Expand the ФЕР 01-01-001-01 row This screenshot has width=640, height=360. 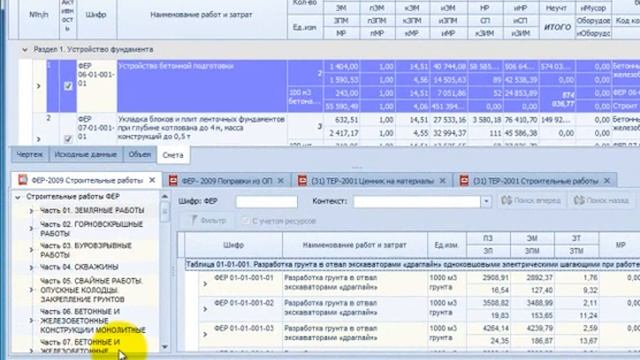[205, 284]
